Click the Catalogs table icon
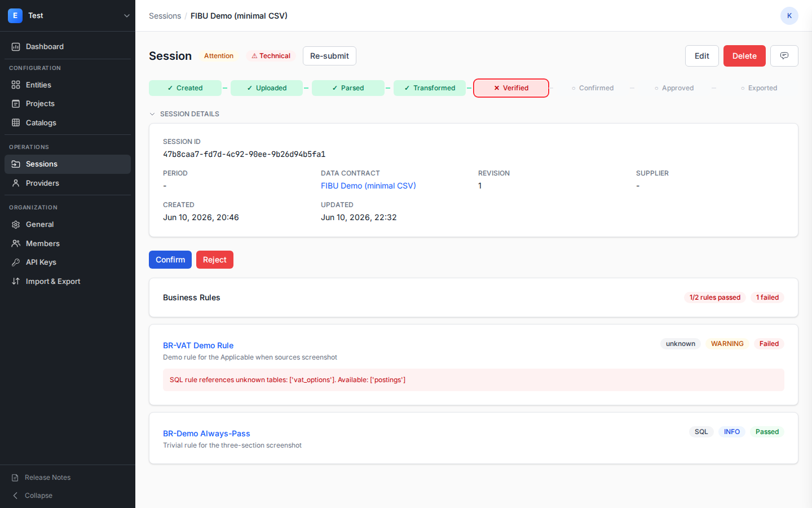This screenshot has width=812, height=508. 16,122
